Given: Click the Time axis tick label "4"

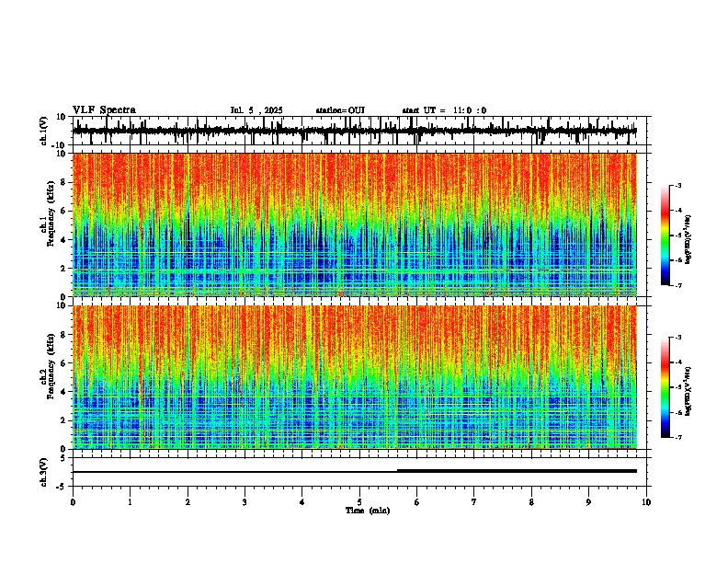Looking at the screenshot, I should [302, 502].
